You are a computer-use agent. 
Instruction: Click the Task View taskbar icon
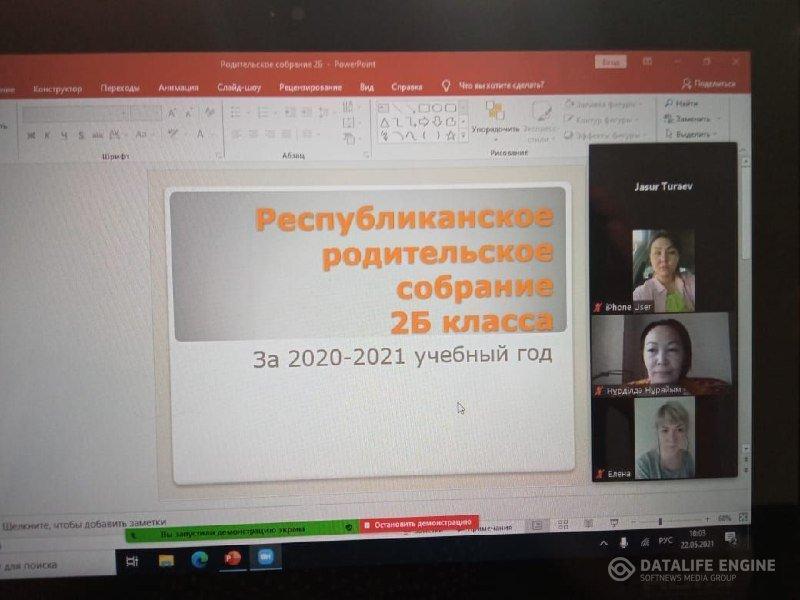(132, 561)
